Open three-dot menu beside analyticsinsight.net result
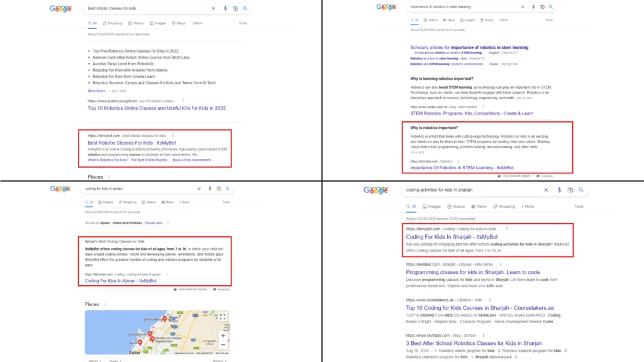644x362 pixels. click(x=183, y=101)
